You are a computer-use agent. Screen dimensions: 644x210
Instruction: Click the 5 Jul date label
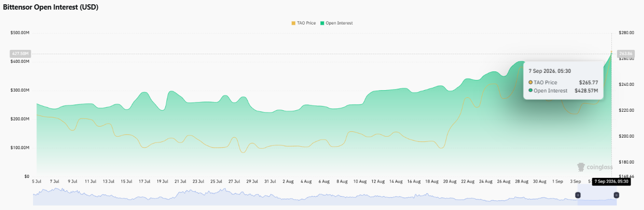tap(37, 182)
